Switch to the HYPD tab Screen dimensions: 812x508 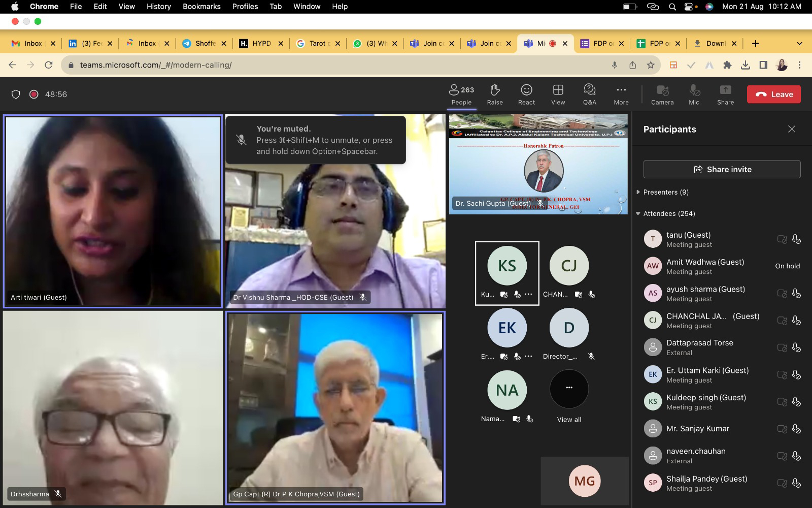(262, 44)
